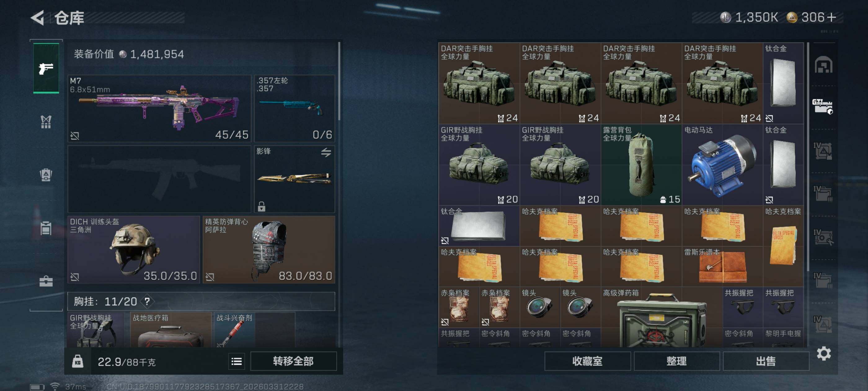Image resolution: width=868 pixels, height=391 pixels.
Task: Toggle list view beside 转移全部
Action: [237, 361]
